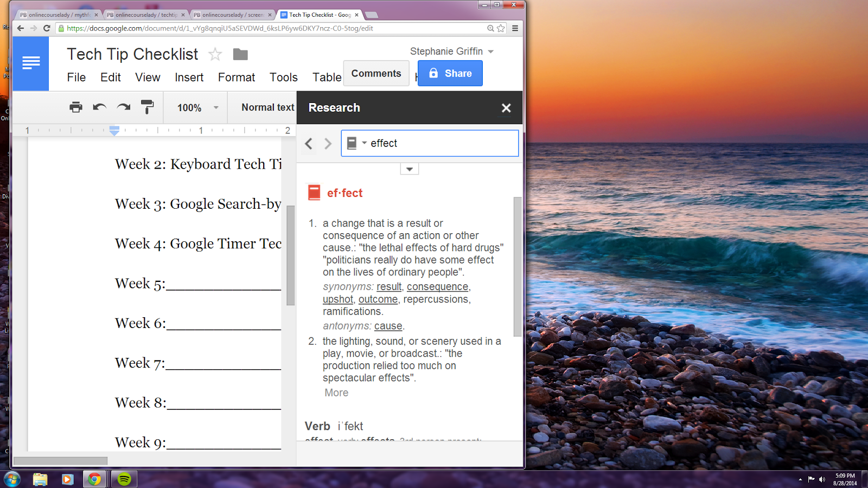This screenshot has height=488, width=868.
Task: Expand the research options arrow below search
Action: click(x=410, y=169)
